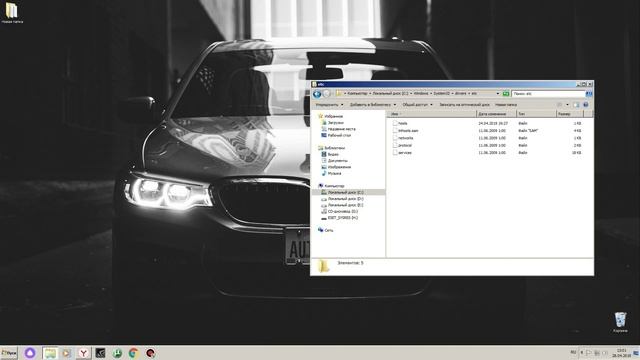Toggle the preview pane icon
The width and height of the screenshot is (640, 360).
click(x=576, y=105)
